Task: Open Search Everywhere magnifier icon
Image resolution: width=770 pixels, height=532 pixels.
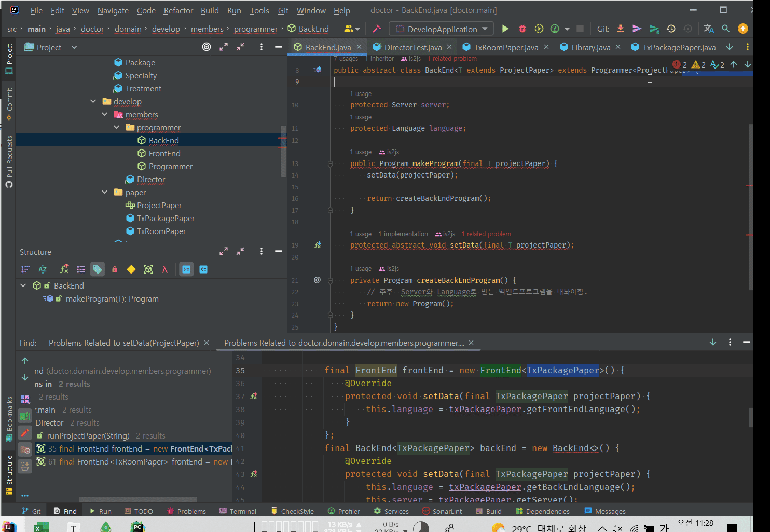Action: tap(726, 29)
